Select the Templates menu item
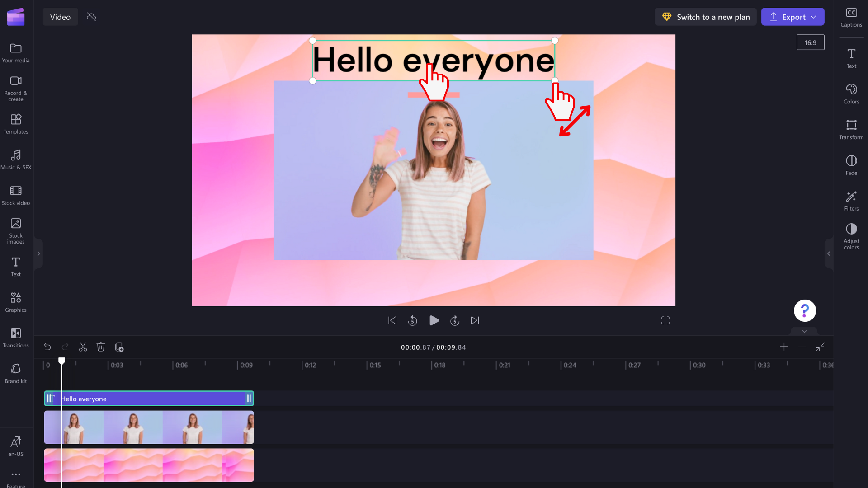Viewport: 868px width, 488px height. [x=16, y=123]
